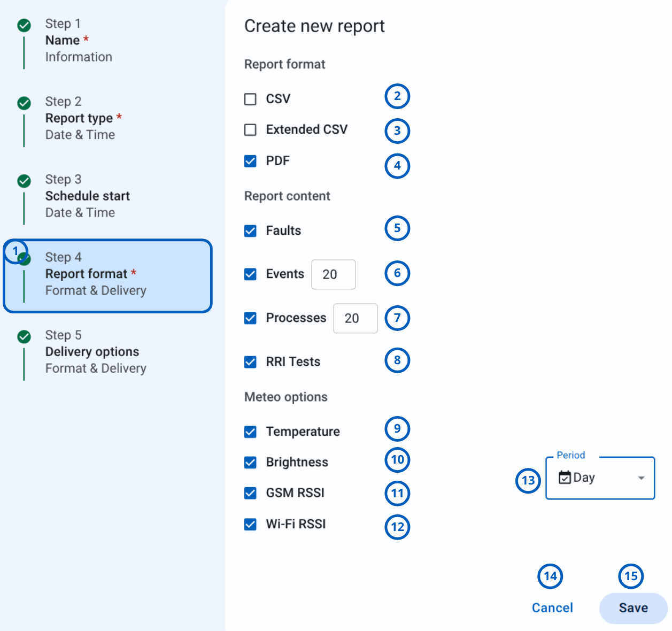Uncheck the PDF format checkbox

250,161
